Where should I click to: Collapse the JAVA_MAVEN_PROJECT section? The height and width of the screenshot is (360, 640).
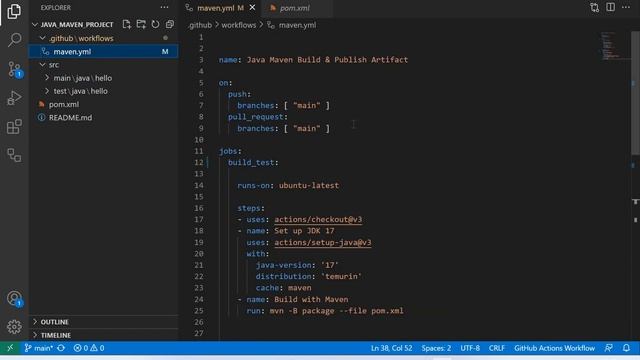(77, 24)
